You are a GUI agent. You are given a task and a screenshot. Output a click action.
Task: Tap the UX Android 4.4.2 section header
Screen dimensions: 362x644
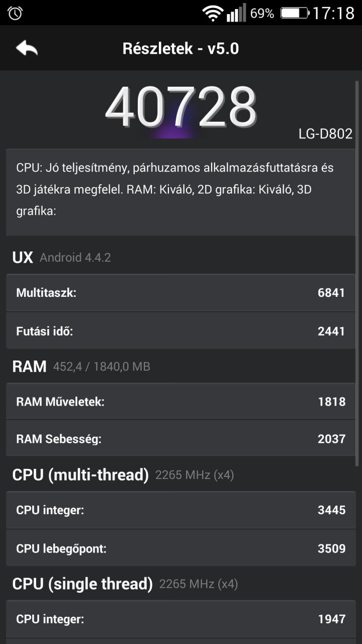[x=61, y=258]
